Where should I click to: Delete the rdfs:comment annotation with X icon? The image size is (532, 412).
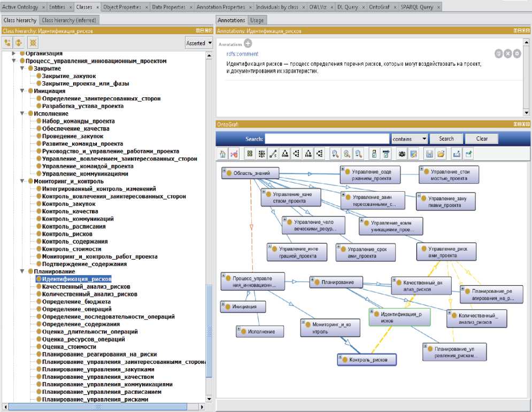click(507, 53)
